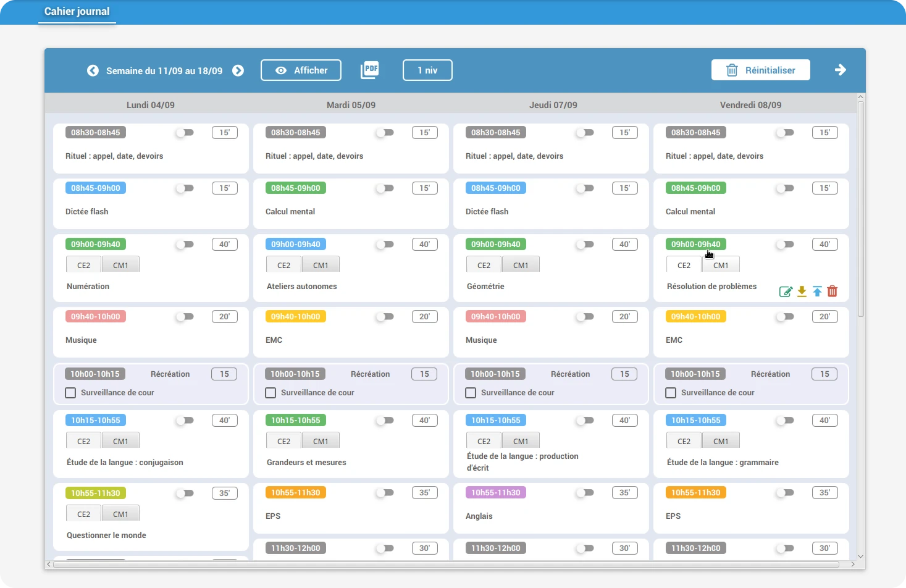The height and width of the screenshot is (588, 906).
Task: Select CE2 tab in Mardi Grandeurs et mesures
Action: tap(283, 441)
